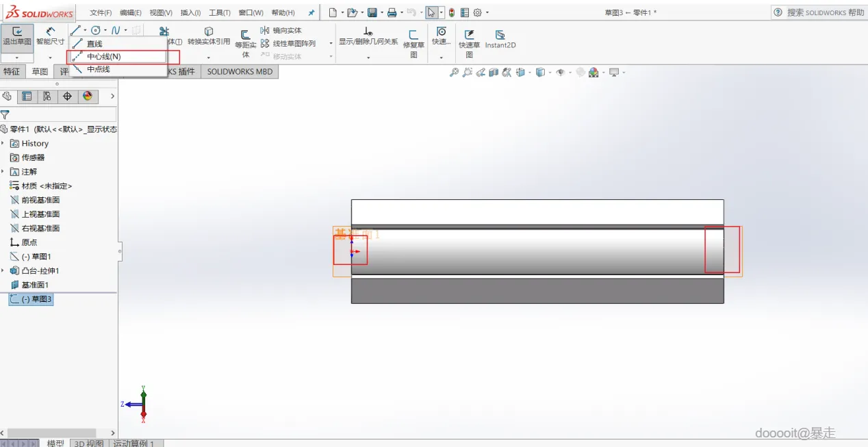Click the File Properties icon
868x447 pixels.
(x=465, y=12)
